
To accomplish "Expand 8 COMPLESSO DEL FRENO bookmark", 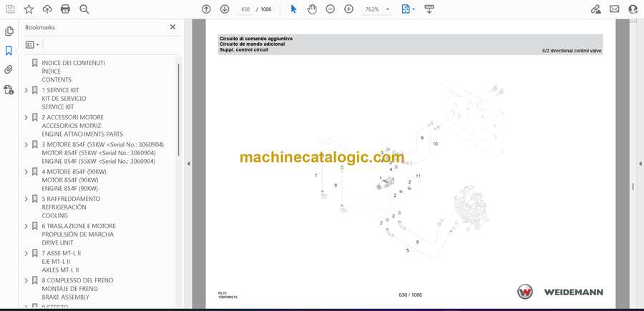I will click(26, 280).
